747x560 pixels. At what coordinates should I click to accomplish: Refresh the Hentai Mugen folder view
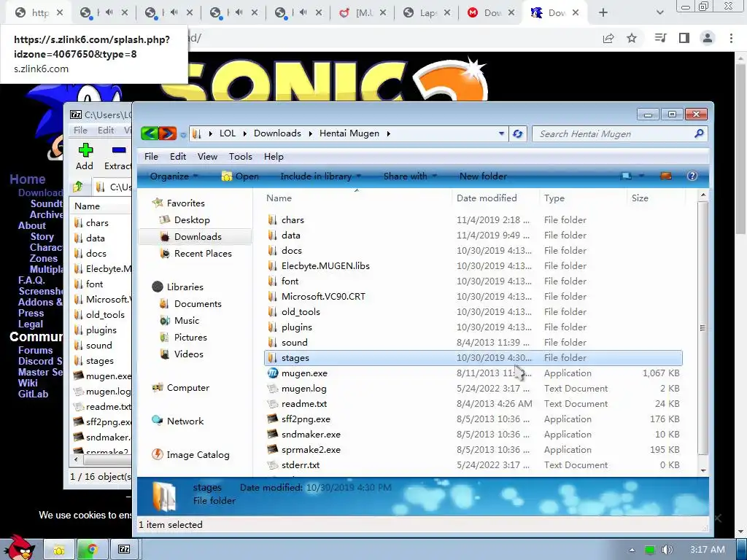tap(518, 134)
